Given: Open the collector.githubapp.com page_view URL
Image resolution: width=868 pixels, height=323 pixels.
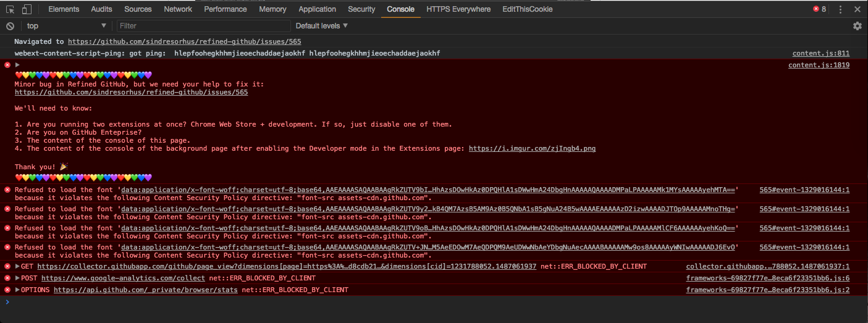Looking at the screenshot, I should click(287, 267).
